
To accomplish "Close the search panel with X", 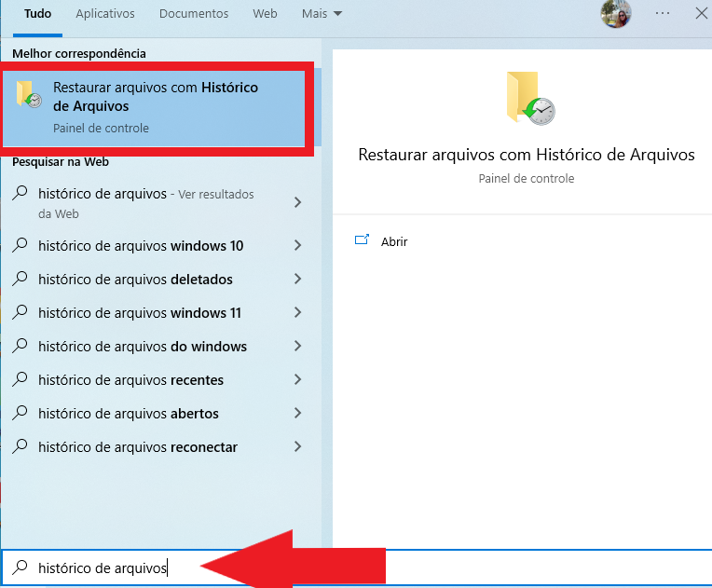I will [702, 14].
